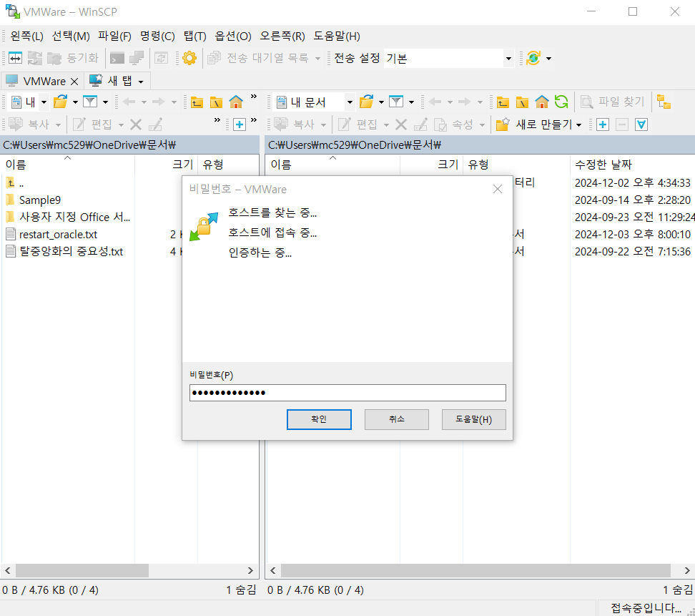Select the Sample9 folder in left panel
The image size is (695, 616).
(x=40, y=200)
